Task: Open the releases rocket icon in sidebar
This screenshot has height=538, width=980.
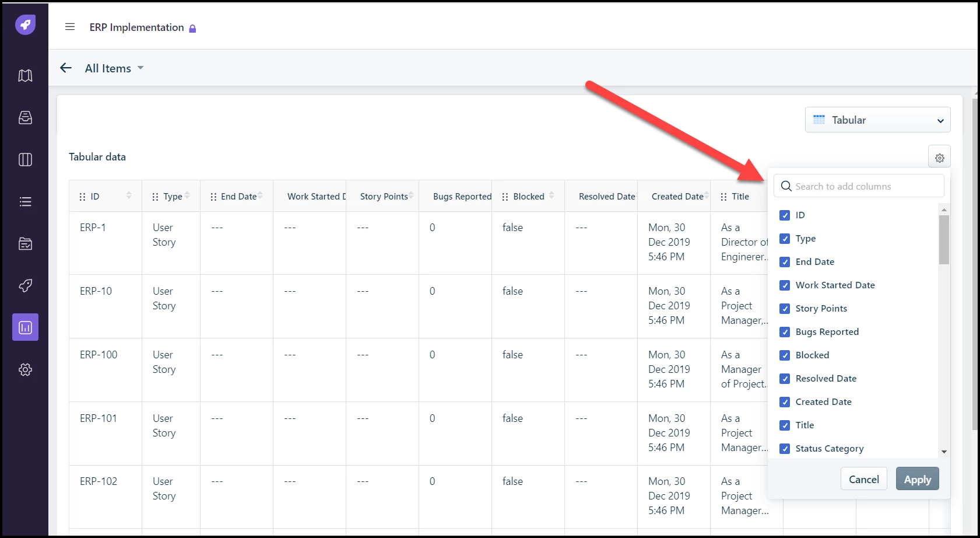Action: coord(25,285)
